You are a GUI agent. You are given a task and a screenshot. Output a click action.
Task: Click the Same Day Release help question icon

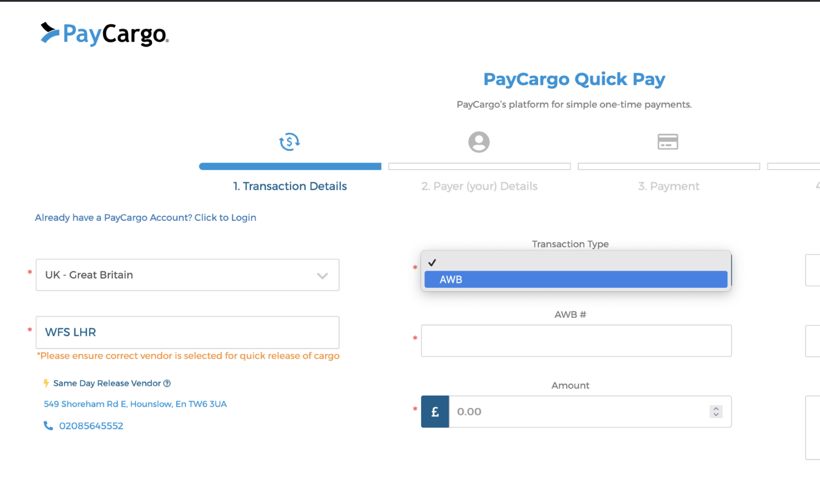pyautogui.click(x=167, y=383)
